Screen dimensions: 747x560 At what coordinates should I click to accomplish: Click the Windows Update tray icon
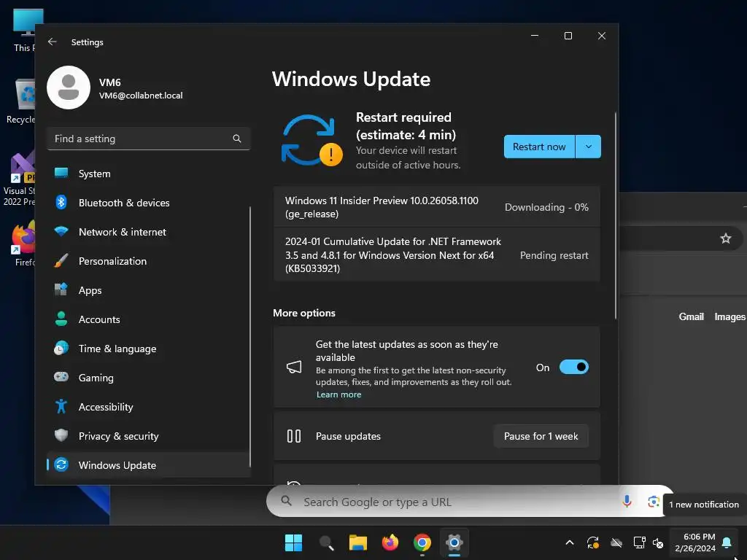click(x=592, y=542)
